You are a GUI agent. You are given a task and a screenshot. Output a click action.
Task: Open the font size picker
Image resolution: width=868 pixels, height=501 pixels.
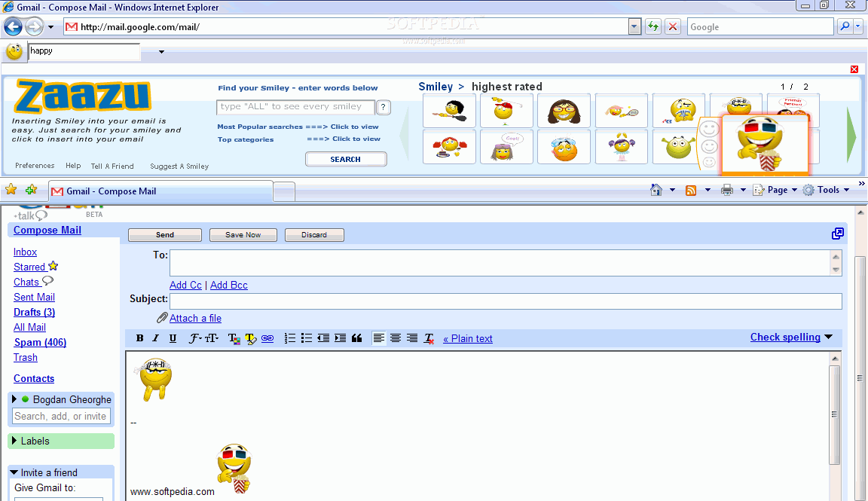[212, 338]
